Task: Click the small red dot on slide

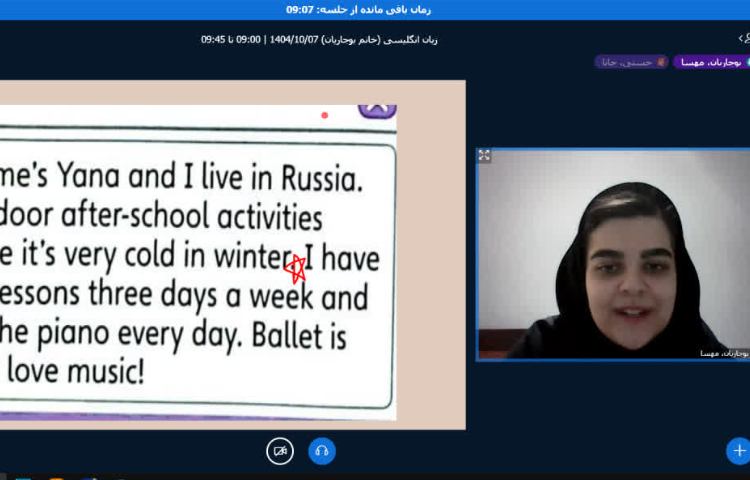Action: point(324,115)
